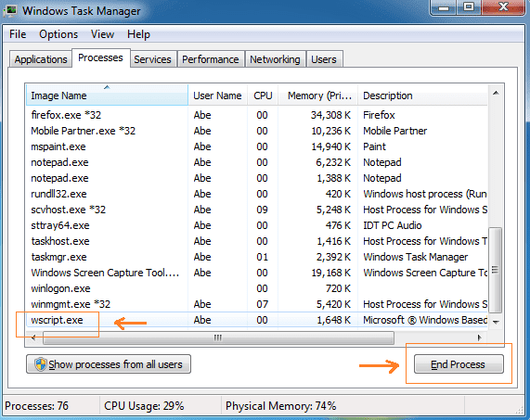The height and width of the screenshot is (420, 530).
Task: Click the horizontal scrollbar thumb
Action: 218,337
